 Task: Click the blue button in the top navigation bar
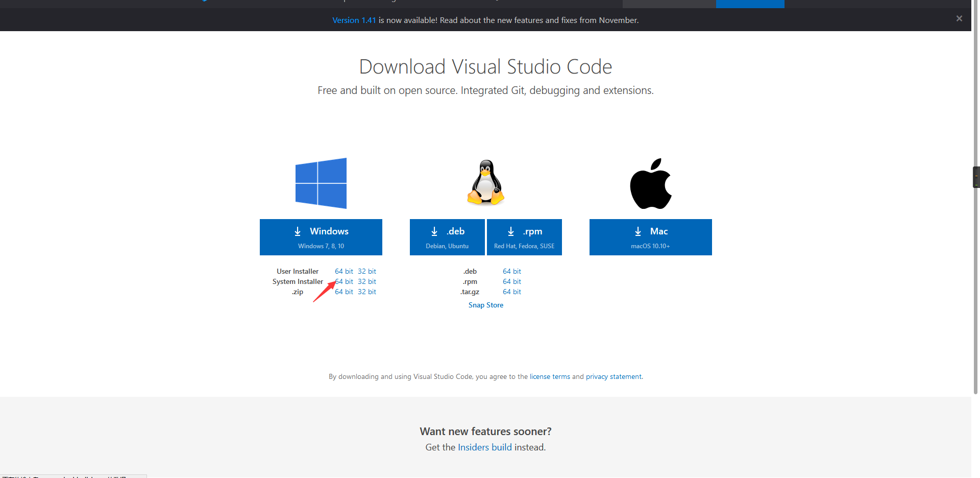click(750, 4)
